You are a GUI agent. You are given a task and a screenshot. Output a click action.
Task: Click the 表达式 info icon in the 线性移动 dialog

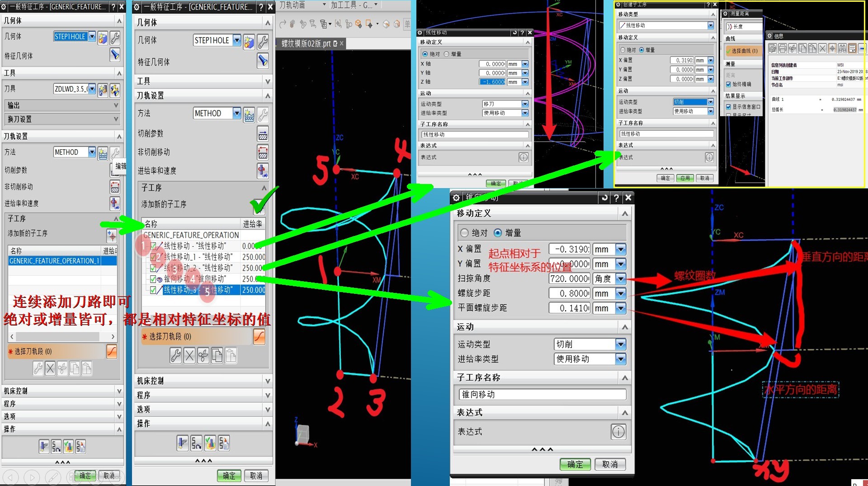click(x=524, y=157)
